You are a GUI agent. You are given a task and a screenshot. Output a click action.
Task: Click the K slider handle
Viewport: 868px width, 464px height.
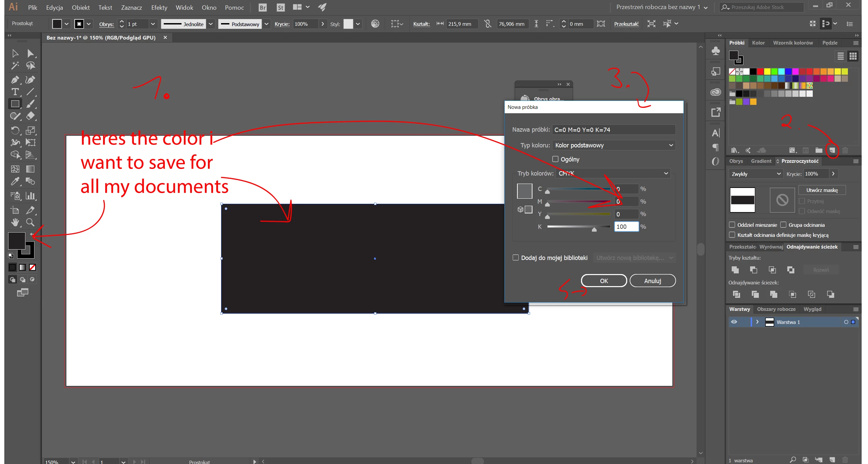[594, 229]
